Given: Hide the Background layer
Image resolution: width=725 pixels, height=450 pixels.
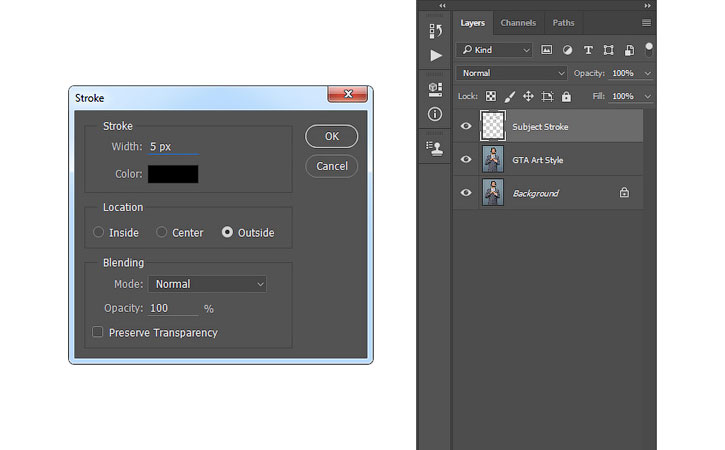Looking at the screenshot, I should tap(466, 192).
